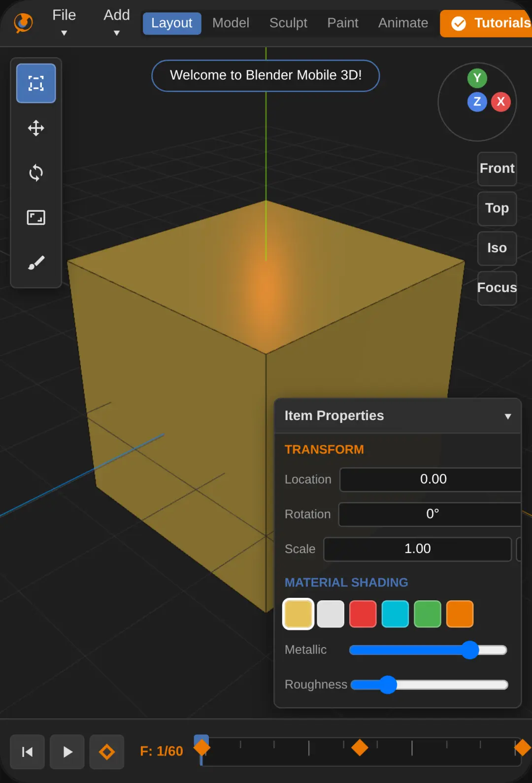Click the blue Z axis gizmo
This screenshot has height=783, width=532.
477,102
